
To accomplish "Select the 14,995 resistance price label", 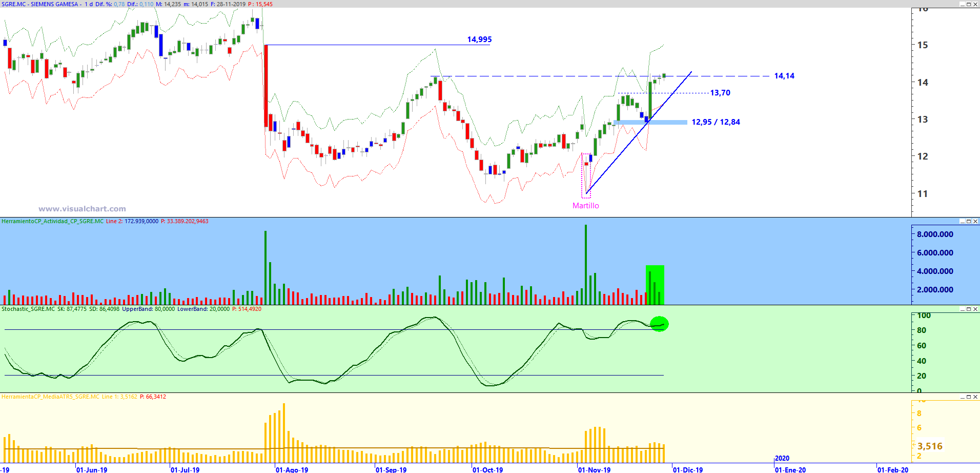I will pyautogui.click(x=479, y=40).
